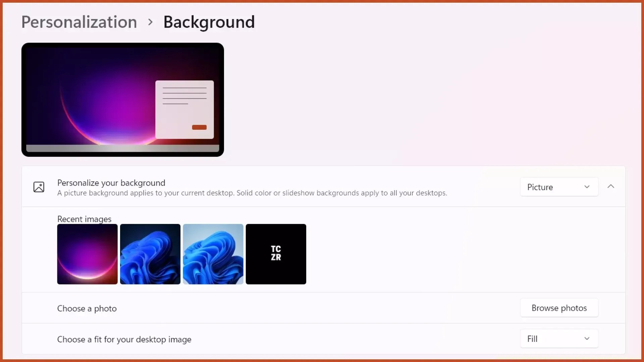Image resolution: width=644 pixels, height=362 pixels.
Task: Open the Picture background type dropdown
Action: click(559, 187)
